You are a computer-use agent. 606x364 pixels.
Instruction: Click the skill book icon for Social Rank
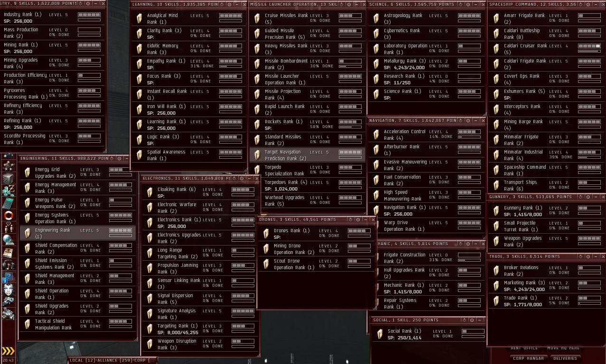pos(380,334)
